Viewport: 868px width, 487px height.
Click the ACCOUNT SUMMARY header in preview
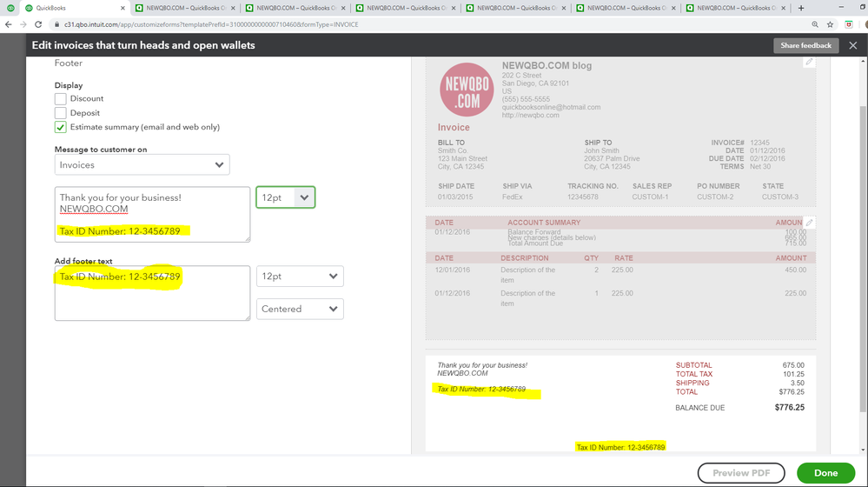544,223
